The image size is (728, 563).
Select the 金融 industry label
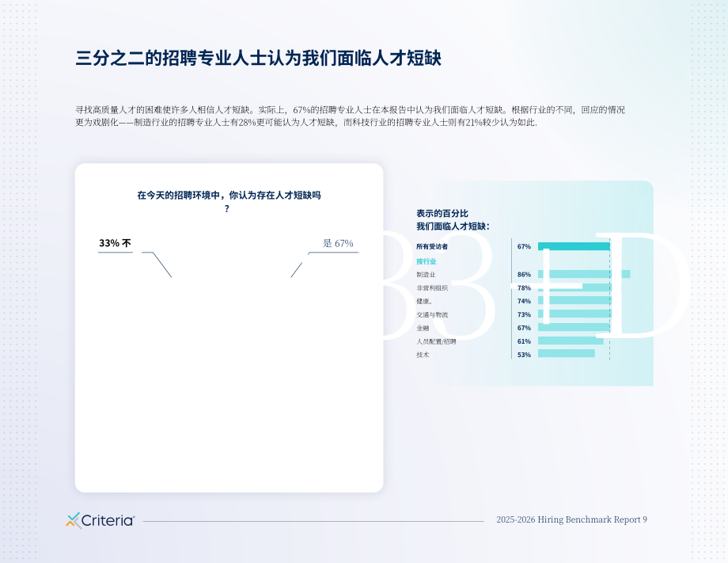pyautogui.click(x=423, y=328)
